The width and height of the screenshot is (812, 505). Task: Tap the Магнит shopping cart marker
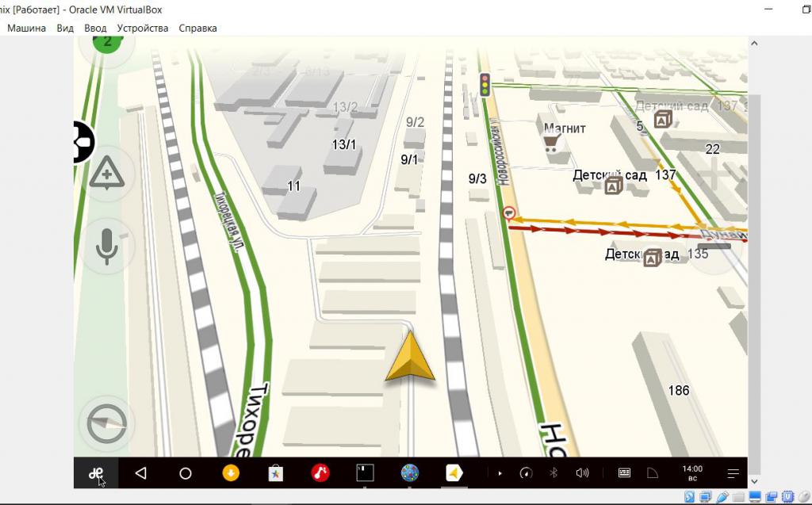[550, 143]
